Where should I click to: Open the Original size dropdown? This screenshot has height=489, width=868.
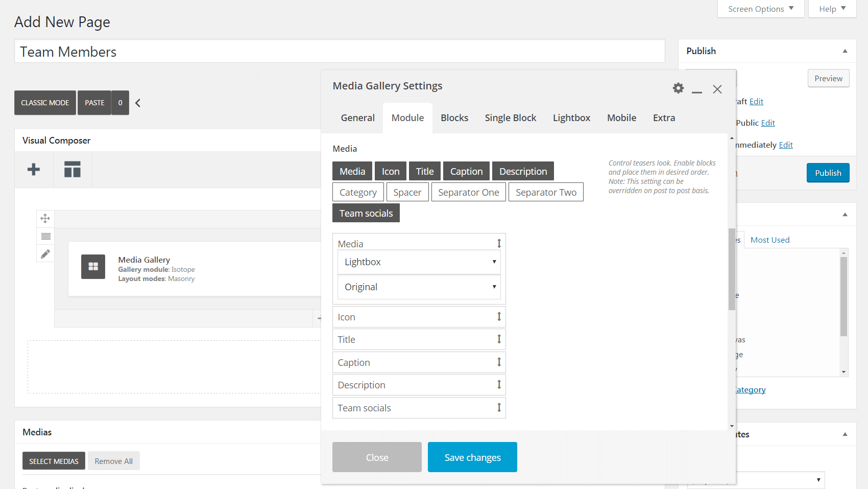(x=419, y=287)
